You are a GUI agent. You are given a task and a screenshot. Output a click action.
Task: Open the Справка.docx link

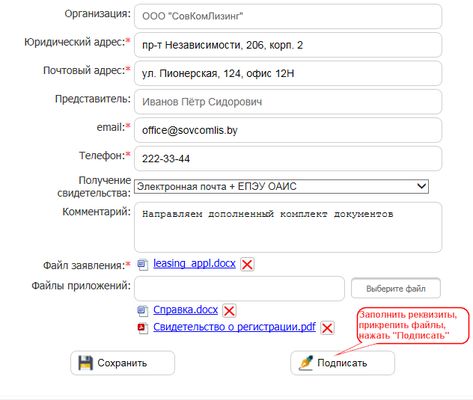tap(185, 310)
